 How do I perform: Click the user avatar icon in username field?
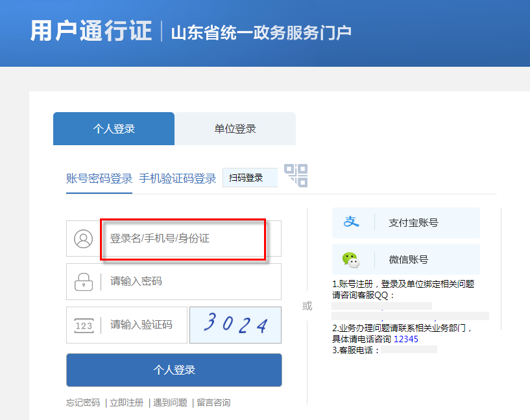point(84,239)
